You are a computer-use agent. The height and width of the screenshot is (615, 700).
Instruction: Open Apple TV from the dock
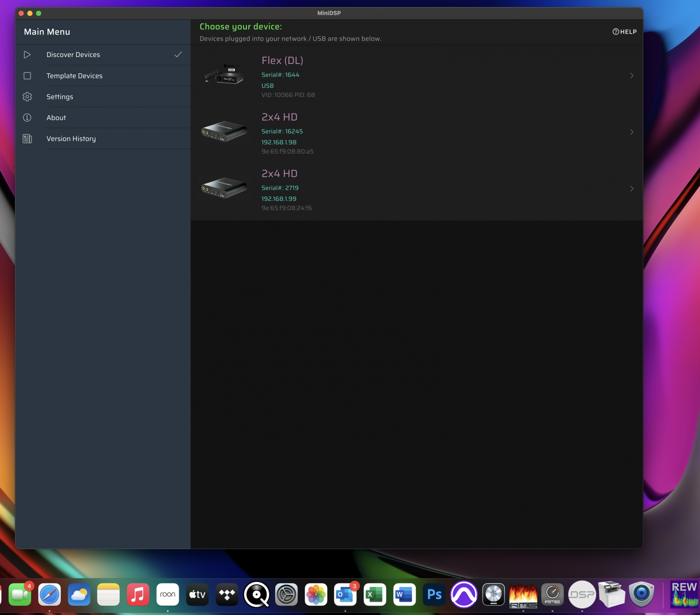[x=197, y=594]
